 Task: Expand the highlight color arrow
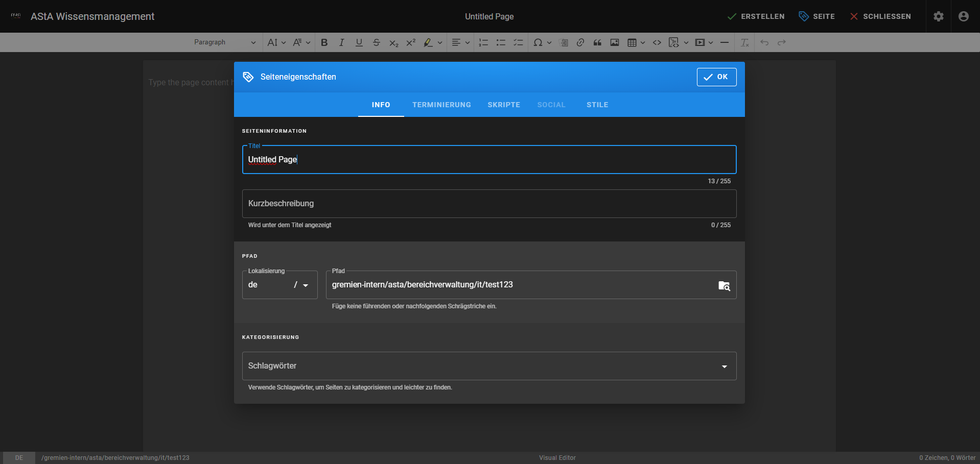(x=440, y=42)
